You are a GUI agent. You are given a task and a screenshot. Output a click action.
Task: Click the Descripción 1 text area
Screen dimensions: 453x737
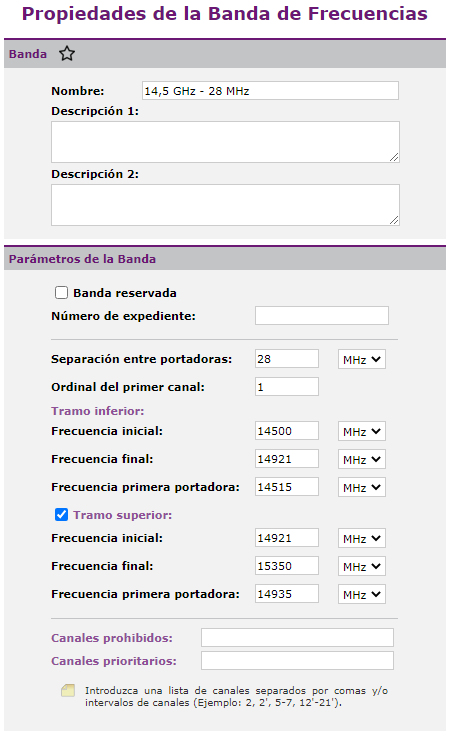tap(226, 142)
